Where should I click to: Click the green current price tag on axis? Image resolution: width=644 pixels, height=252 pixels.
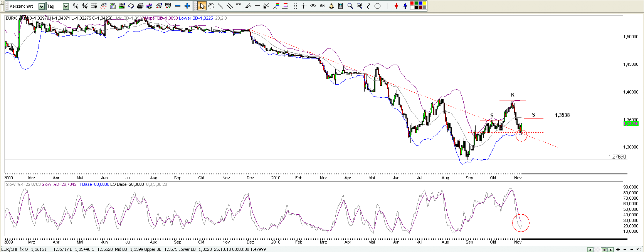pyautogui.click(x=631, y=123)
